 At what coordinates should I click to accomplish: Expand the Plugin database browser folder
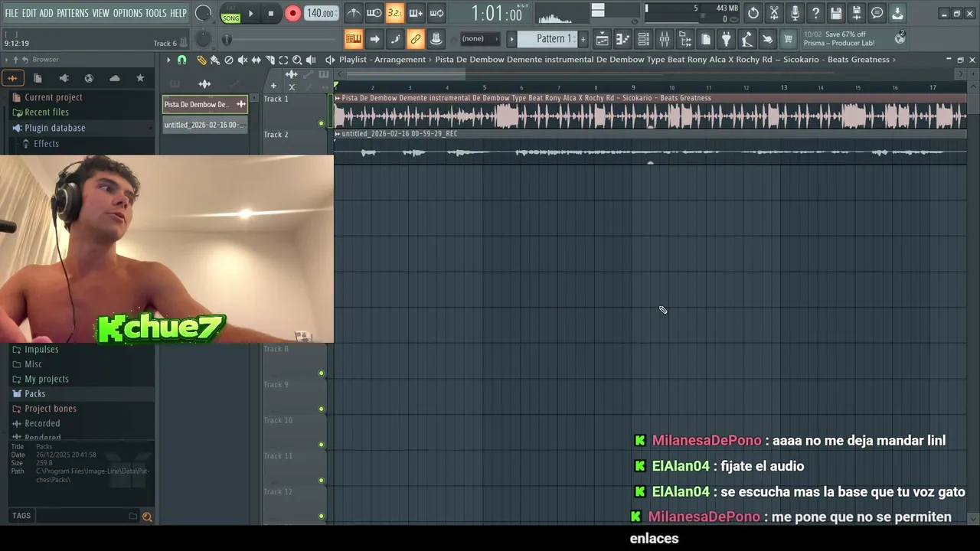coord(54,128)
